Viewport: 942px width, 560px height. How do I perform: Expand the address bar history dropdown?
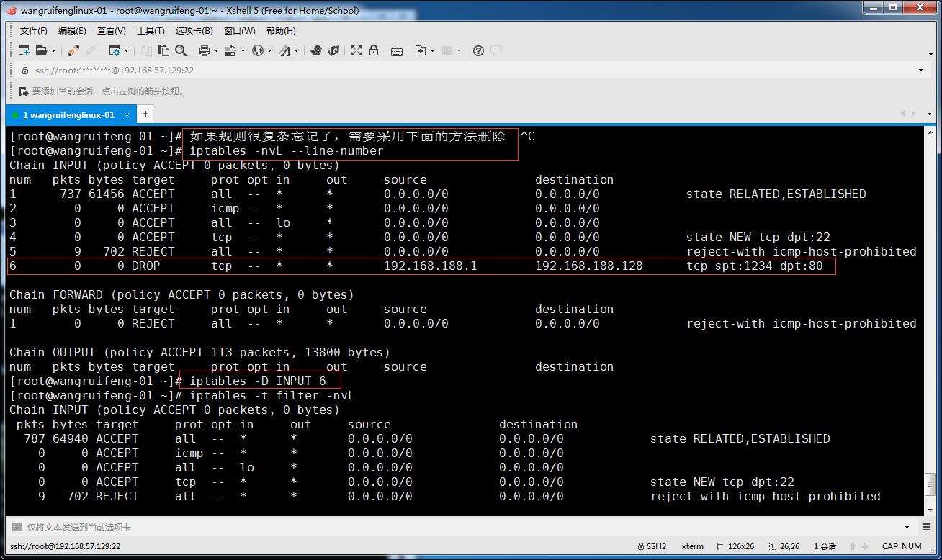[920, 71]
